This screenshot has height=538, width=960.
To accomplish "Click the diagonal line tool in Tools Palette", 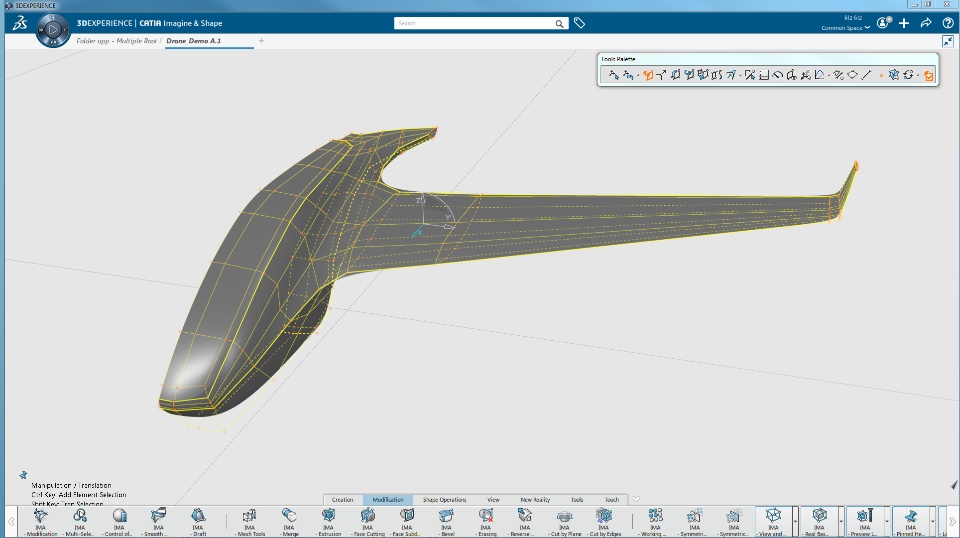I will [x=866, y=75].
